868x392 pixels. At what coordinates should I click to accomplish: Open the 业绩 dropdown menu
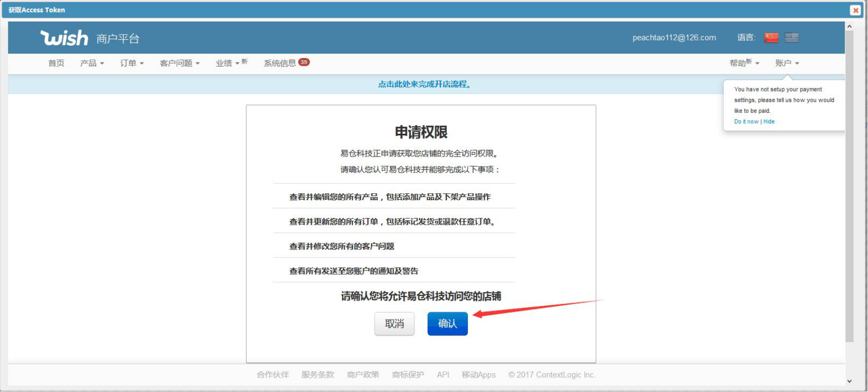227,63
